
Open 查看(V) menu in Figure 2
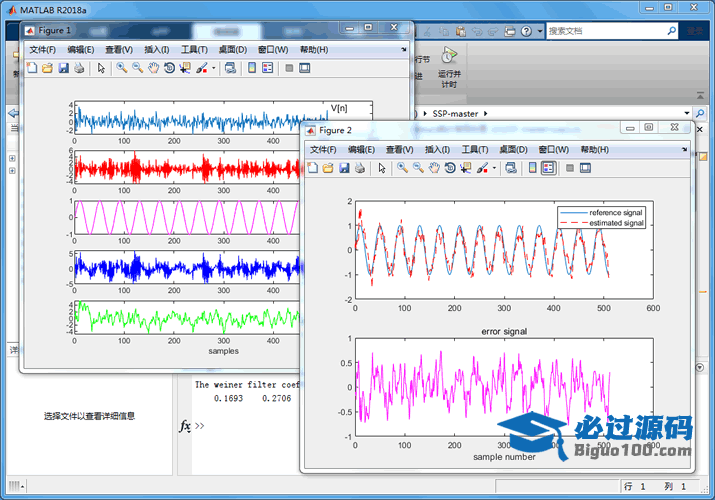(x=399, y=149)
